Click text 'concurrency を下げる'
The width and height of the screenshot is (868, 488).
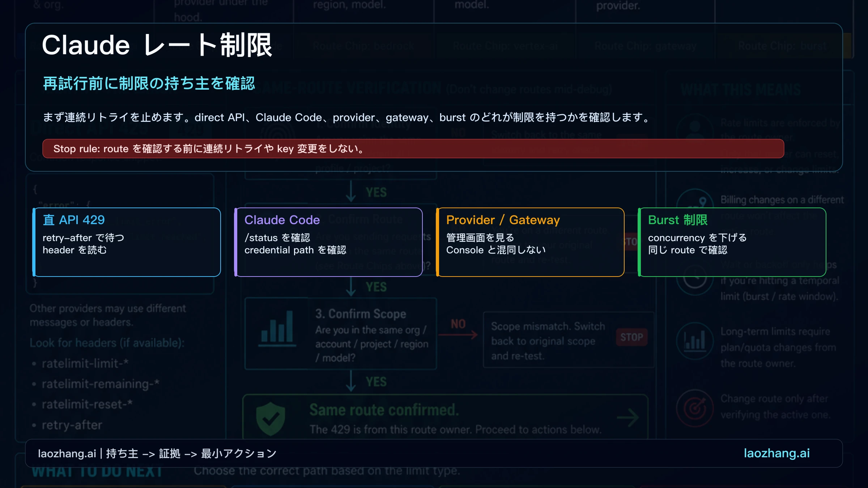(x=697, y=238)
